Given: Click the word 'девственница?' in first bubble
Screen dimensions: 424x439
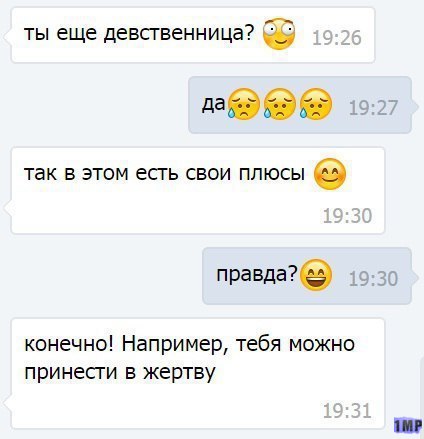Looking at the screenshot, I should tap(179, 34).
